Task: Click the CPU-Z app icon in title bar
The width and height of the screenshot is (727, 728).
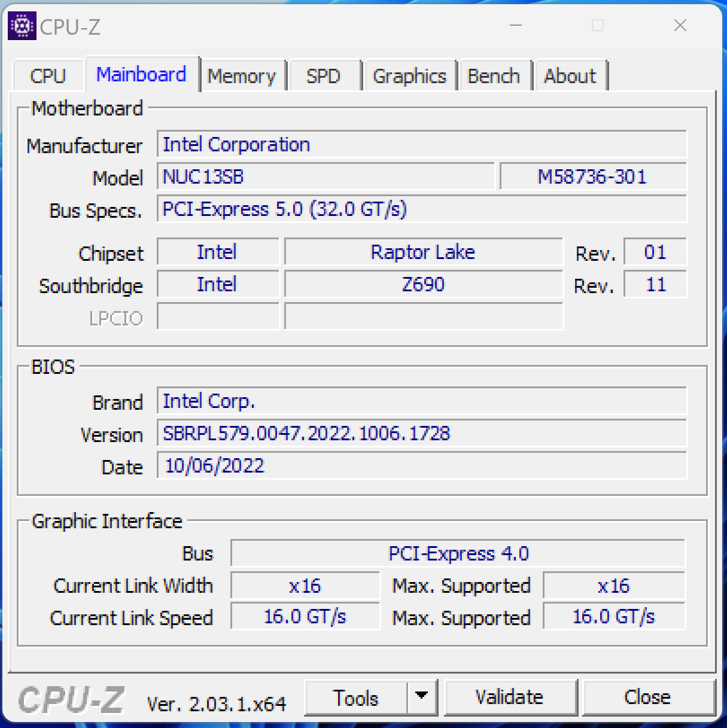Action: click(22, 26)
